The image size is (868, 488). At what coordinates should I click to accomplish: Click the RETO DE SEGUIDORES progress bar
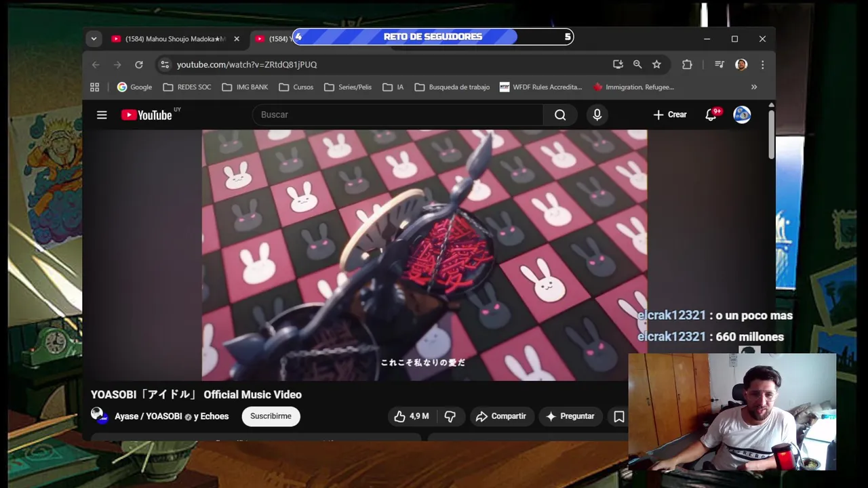pyautogui.click(x=433, y=37)
